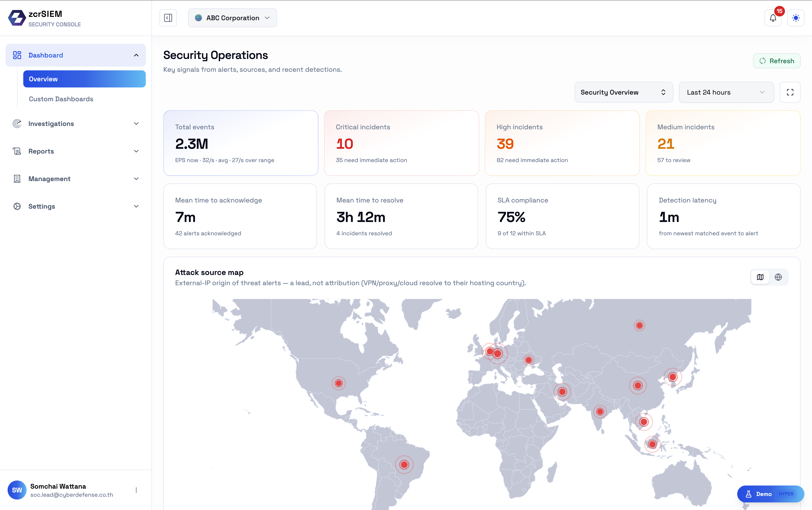
Task: Click '57 to review' text
Action: [x=674, y=160]
